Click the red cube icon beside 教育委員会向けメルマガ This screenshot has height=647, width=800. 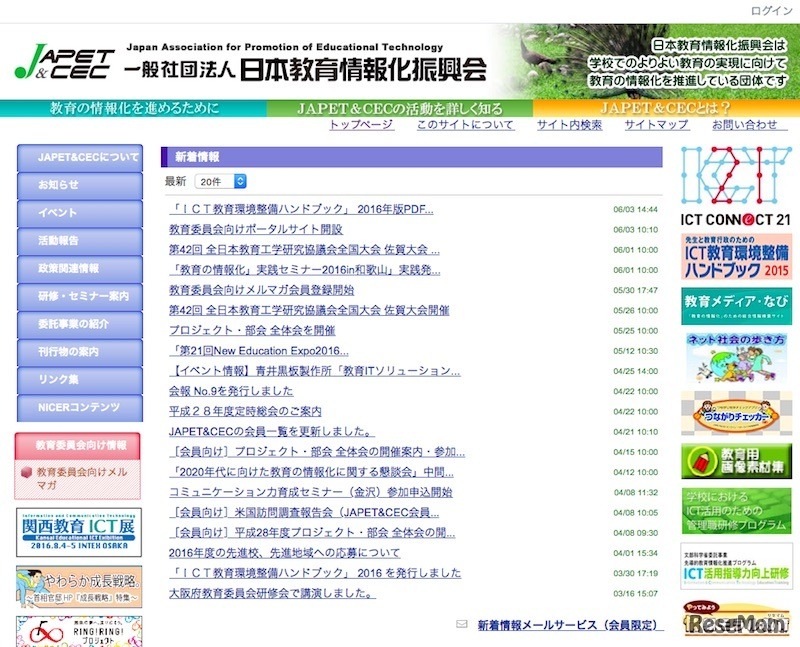pos(27,472)
